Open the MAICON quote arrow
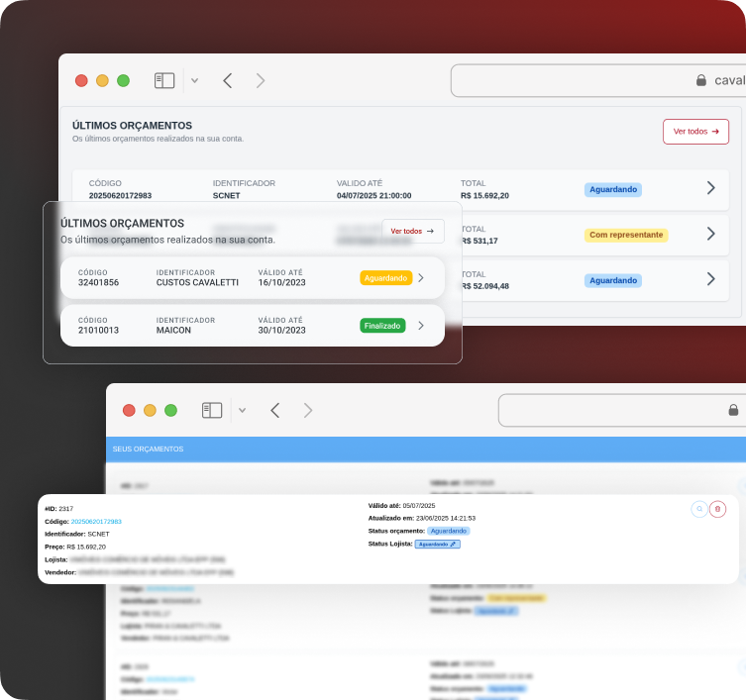 421,326
